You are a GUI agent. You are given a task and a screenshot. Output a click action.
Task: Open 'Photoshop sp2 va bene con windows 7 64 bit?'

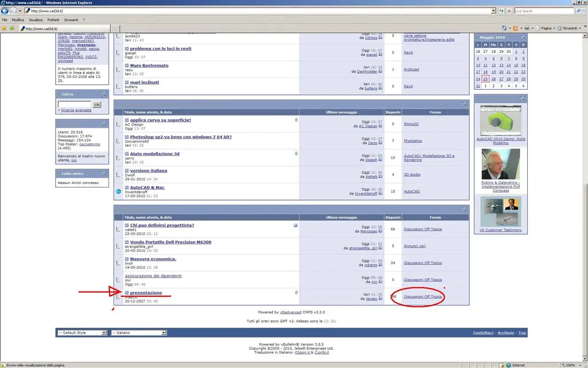pyautogui.click(x=181, y=137)
